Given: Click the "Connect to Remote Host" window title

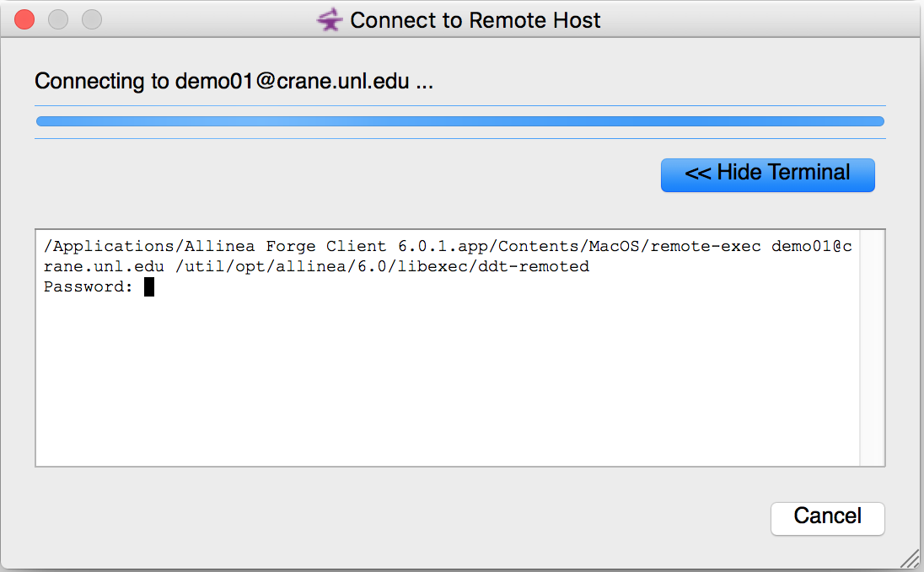Looking at the screenshot, I should click(x=475, y=20).
